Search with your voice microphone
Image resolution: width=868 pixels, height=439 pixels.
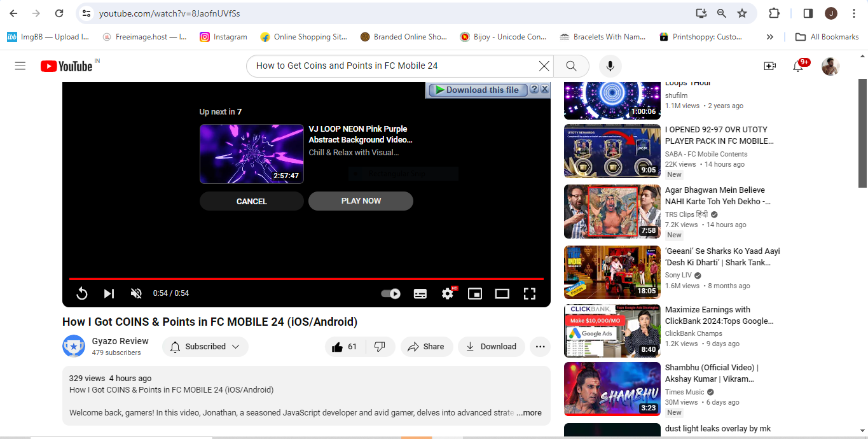pos(610,66)
